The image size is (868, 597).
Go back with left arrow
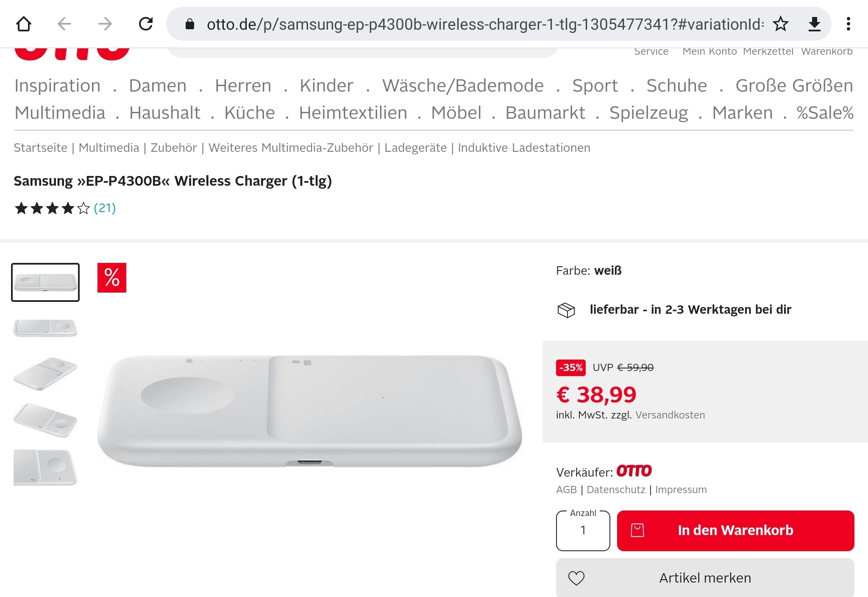(x=64, y=24)
